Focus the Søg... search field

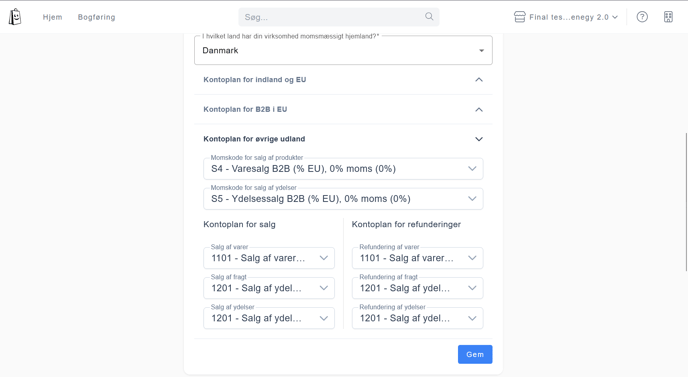pyautogui.click(x=339, y=17)
